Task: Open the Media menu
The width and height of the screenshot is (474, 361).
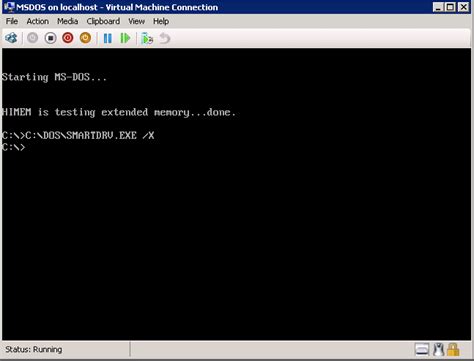Action: [x=67, y=21]
